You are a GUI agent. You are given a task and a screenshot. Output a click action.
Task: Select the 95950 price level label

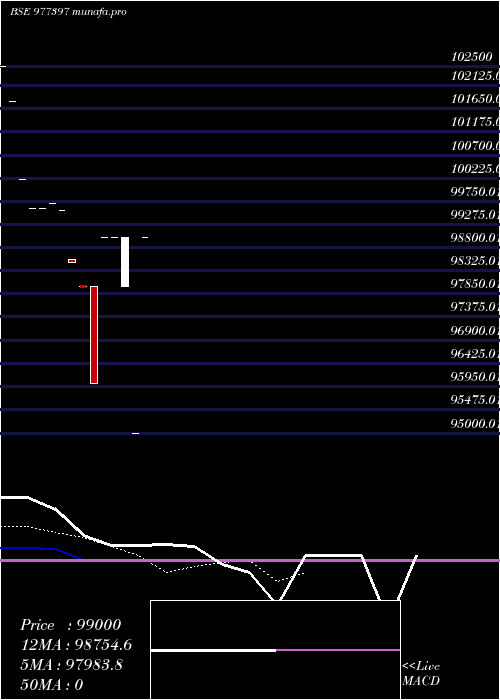tap(475, 377)
